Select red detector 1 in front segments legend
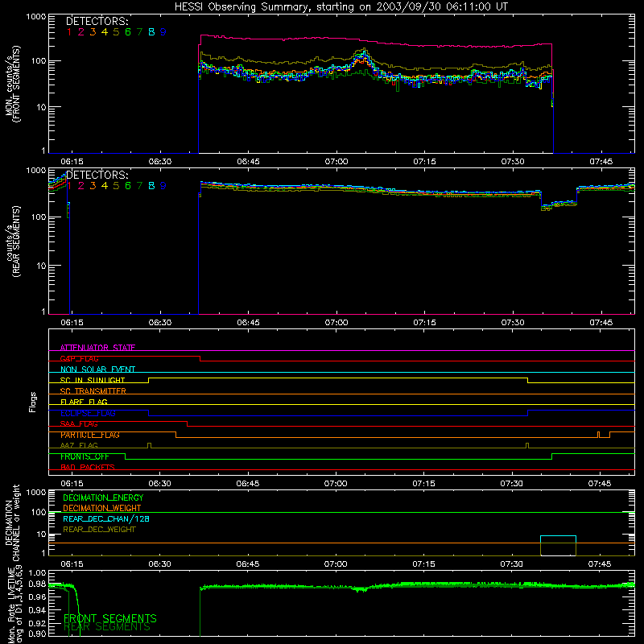Screen dimensions: 644x644 (69, 32)
